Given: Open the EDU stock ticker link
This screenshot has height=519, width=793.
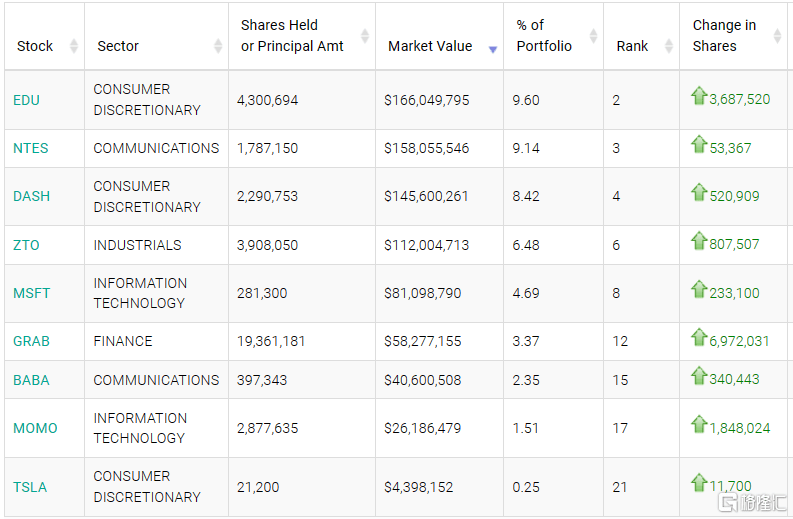Looking at the screenshot, I should tap(27, 100).
